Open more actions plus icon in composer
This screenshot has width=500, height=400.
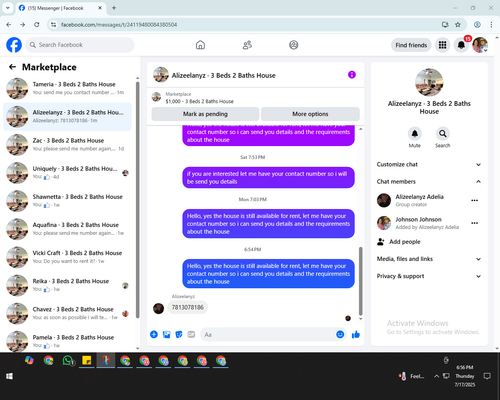[154, 334]
